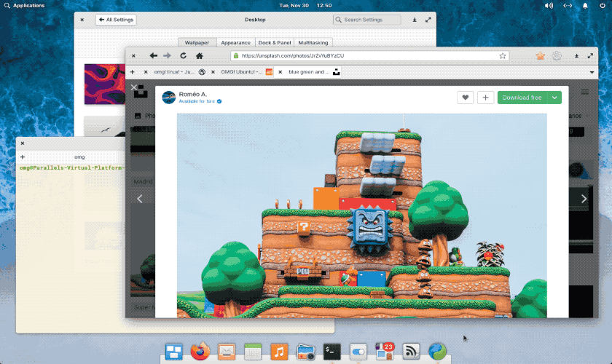
Task: Click the Download free button
Action: pyautogui.click(x=522, y=98)
